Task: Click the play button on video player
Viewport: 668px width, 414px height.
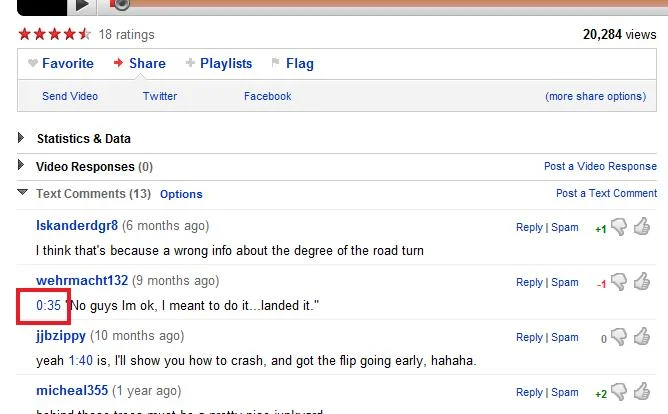Action: pyautogui.click(x=84, y=5)
